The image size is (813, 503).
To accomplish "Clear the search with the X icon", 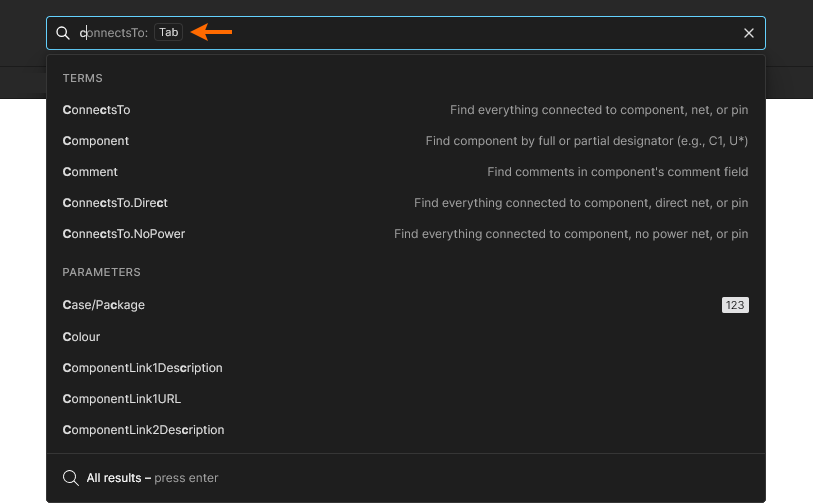I will pyautogui.click(x=749, y=33).
